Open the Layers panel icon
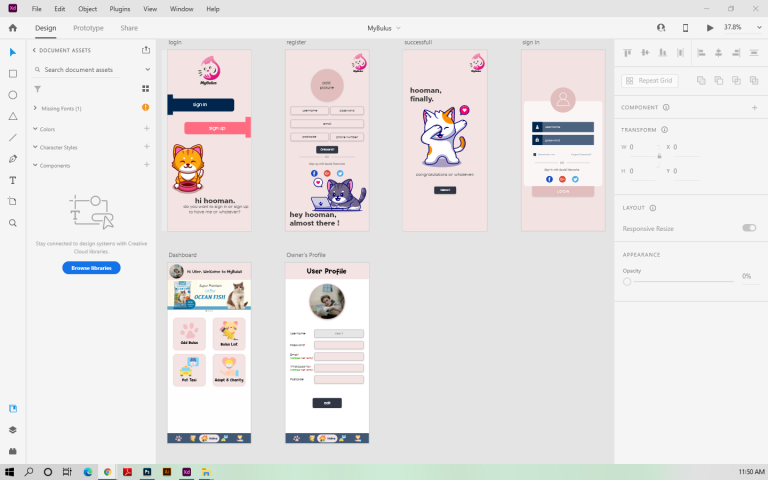The width and height of the screenshot is (768, 480). coord(13,429)
